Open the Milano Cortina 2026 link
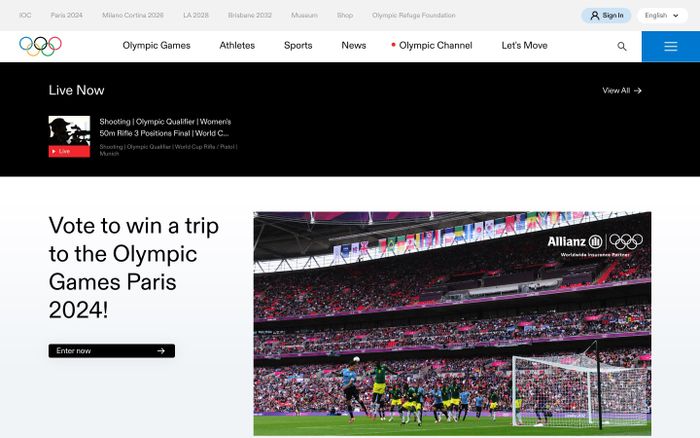The width and height of the screenshot is (700, 438). 133,15
